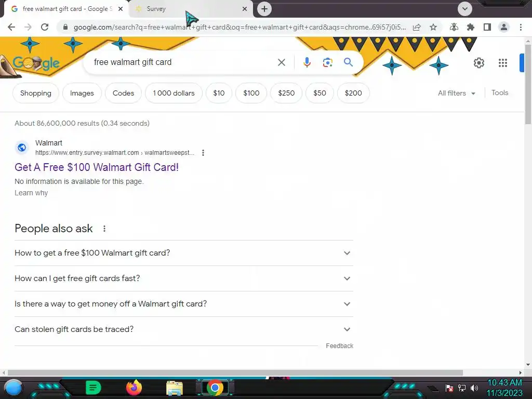Open the Extensions puzzle-piece menu
This screenshot has height=399, width=532.
tap(471, 27)
